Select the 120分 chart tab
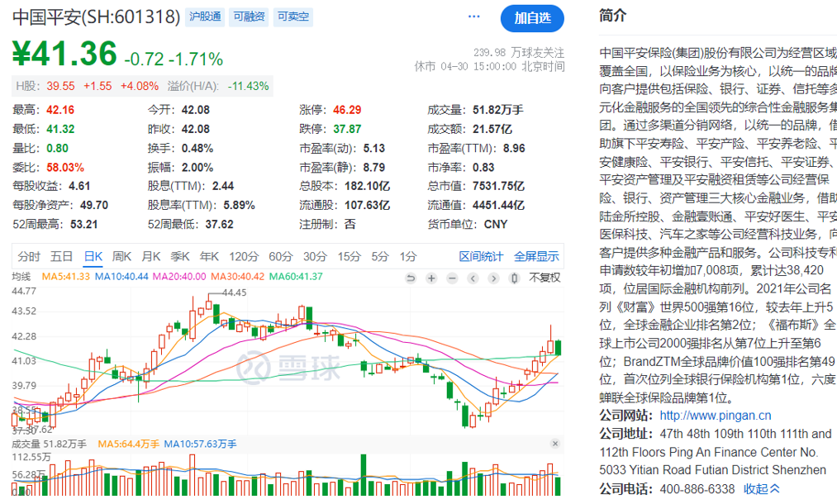 click(x=244, y=257)
